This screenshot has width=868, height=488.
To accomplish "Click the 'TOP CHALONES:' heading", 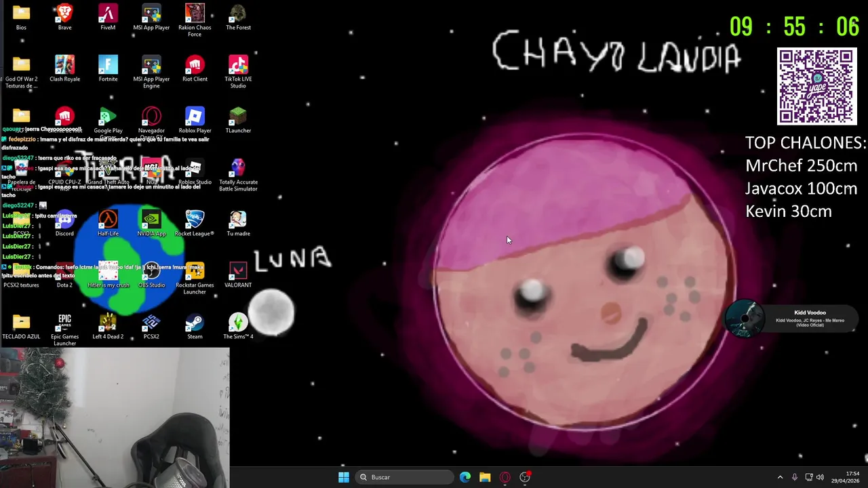I will click(x=806, y=143).
